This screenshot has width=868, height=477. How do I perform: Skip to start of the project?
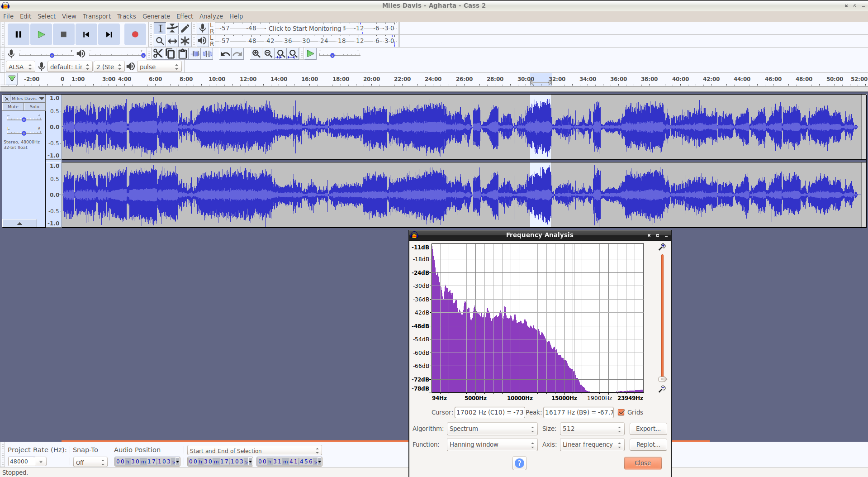[86, 34]
